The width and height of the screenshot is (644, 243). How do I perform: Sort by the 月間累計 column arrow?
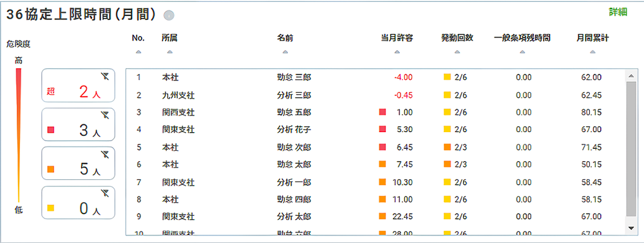[592, 52]
